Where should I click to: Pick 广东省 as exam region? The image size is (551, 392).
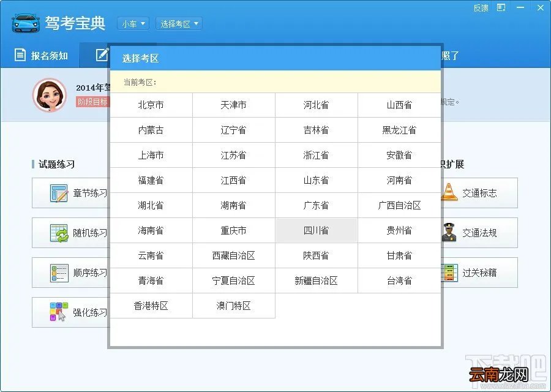coord(317,205)
